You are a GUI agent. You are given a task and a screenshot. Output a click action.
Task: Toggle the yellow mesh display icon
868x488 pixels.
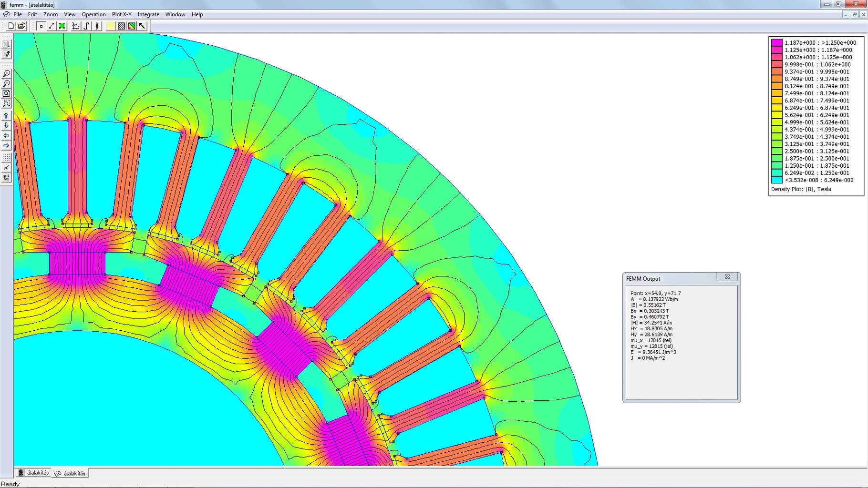(111, 26)
